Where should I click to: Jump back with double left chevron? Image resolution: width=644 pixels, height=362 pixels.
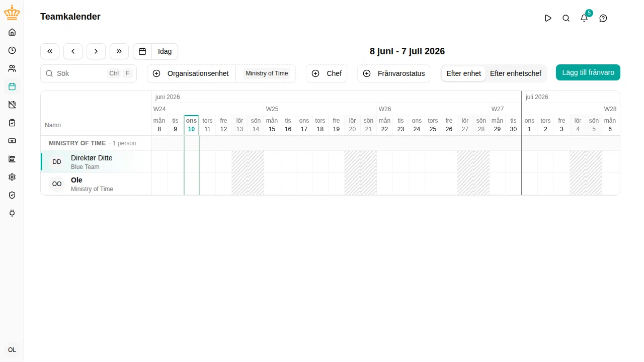pos(50,51)
